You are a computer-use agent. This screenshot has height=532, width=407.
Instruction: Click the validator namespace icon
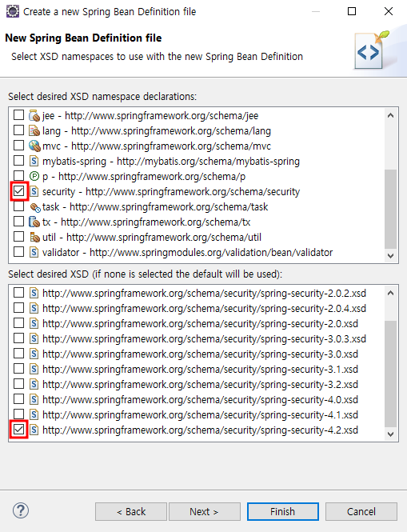click(x=34, y=253)
